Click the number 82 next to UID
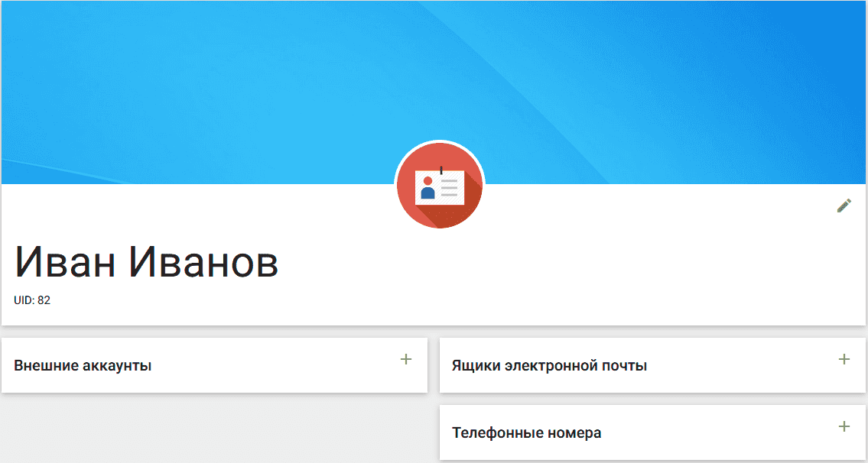 pyautogui.click(x=44, y=300)
